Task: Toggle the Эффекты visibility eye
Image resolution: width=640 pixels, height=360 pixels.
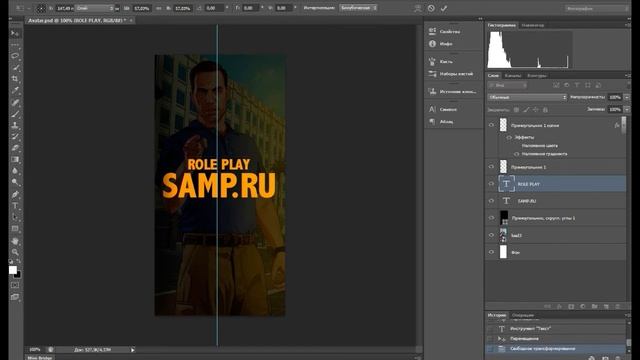Action: coord(509,138)
